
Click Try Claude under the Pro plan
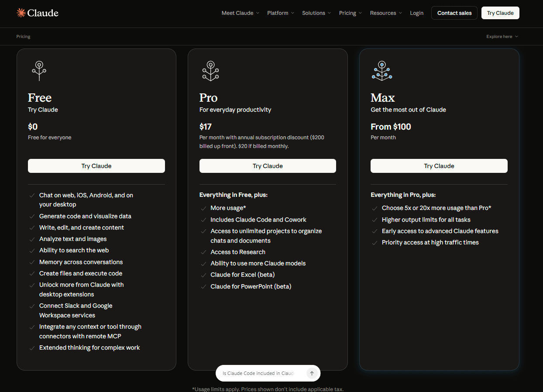(x=268, y=166)
